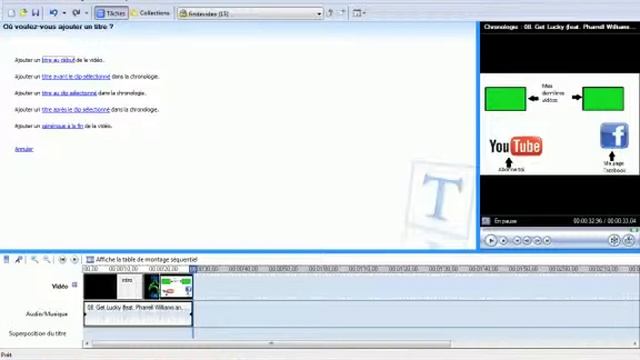The image size is (640, 360).
Task: Undo the last action
Action: (53, 13)
